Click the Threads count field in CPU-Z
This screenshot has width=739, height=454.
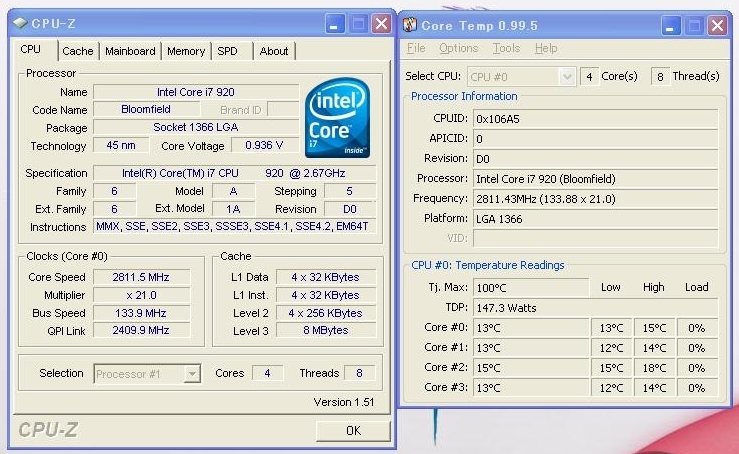point(360,373)
